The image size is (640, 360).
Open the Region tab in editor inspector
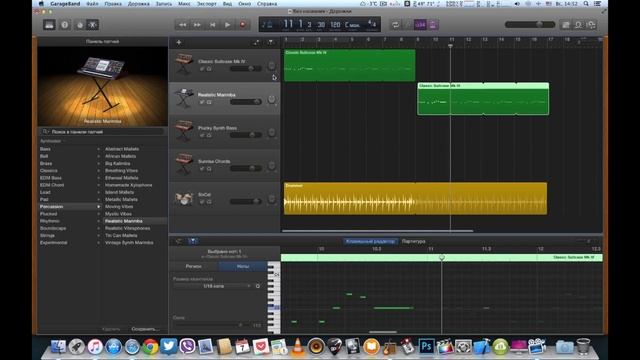[193, 266]
